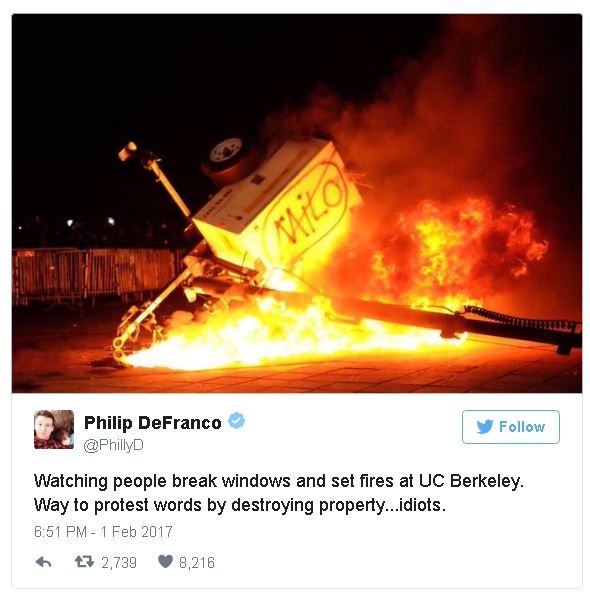Screen dimensions: 590x598
Task: Visit the @PhillyD handle link
Action: coord(113,445)
